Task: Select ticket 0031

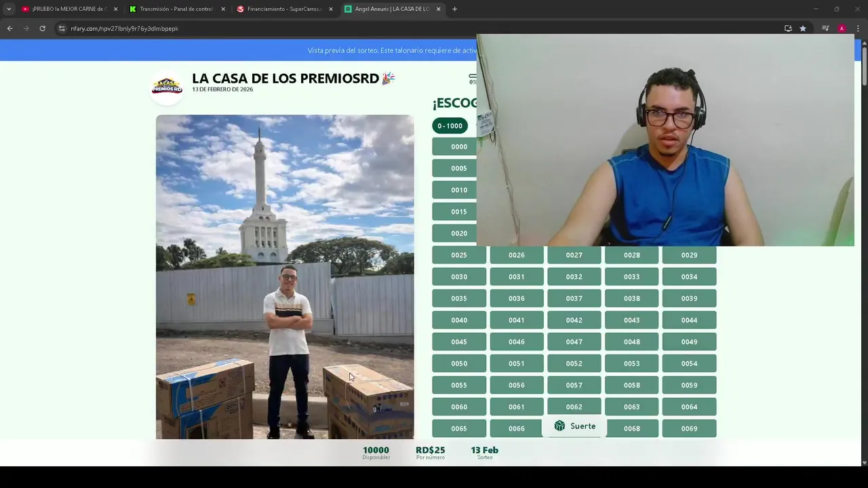Action: pyautogui.click(x=517, y=277)
